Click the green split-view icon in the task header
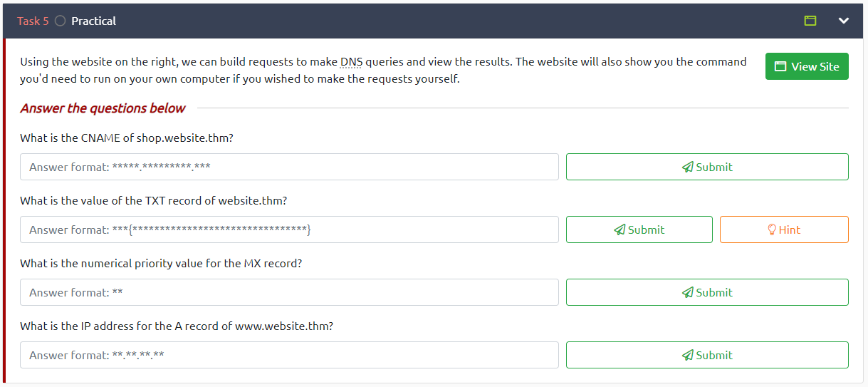Viewport: 868px width, 387px height. click(810, 21)
